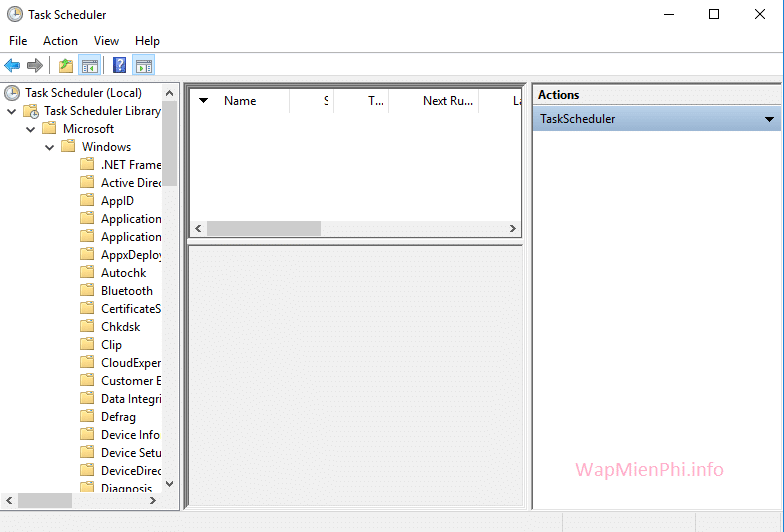This screenshot has width=784, height=532.
Task: Open the column sort dropdown arrow beside Name
Action: pyautogui.click(x=204, y=100)
